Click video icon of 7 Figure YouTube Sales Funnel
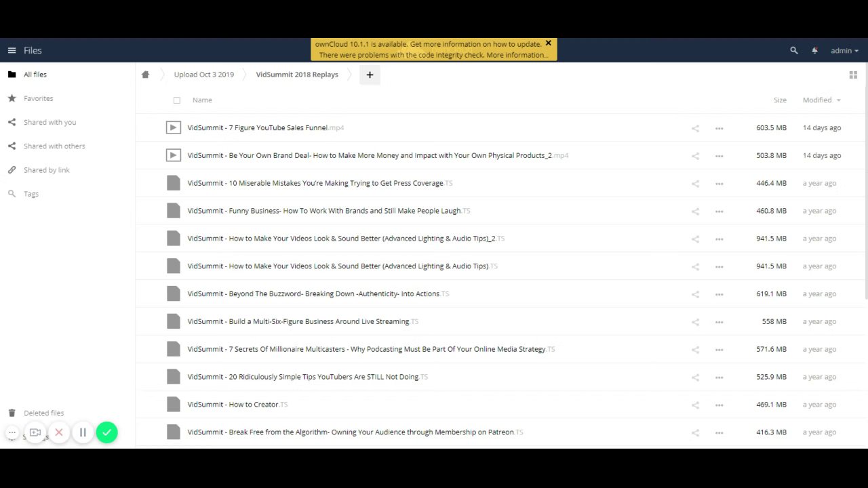 (174, 127)
